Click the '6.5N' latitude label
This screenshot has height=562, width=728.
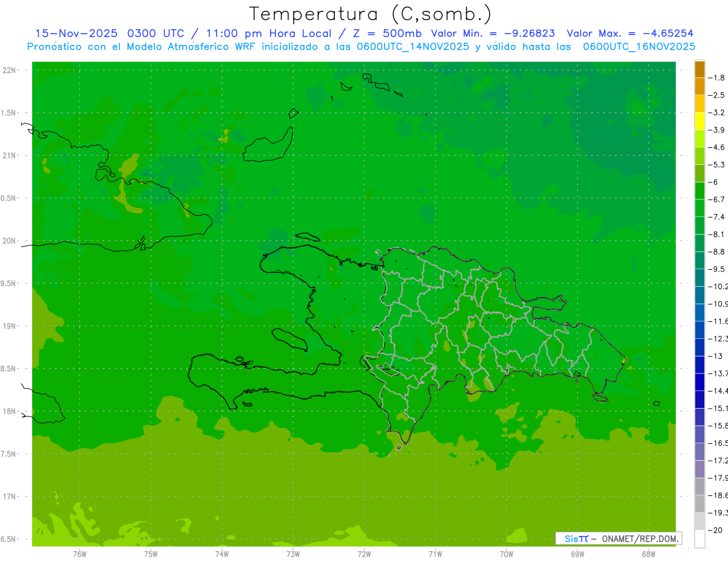8,539
